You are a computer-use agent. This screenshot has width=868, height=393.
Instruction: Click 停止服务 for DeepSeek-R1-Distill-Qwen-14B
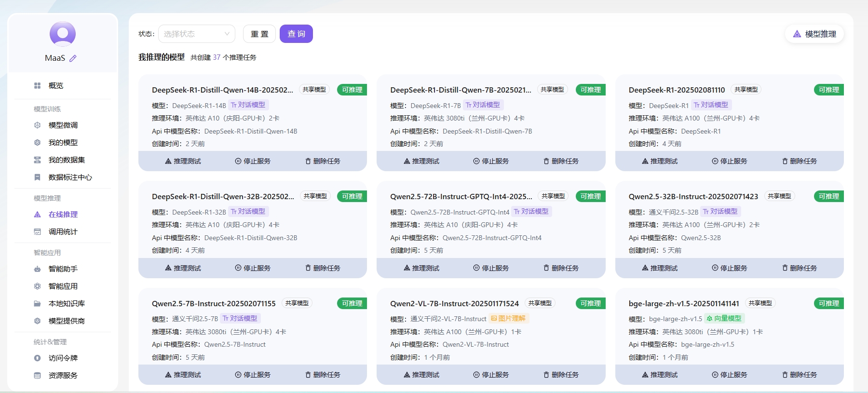pos(253,161)
